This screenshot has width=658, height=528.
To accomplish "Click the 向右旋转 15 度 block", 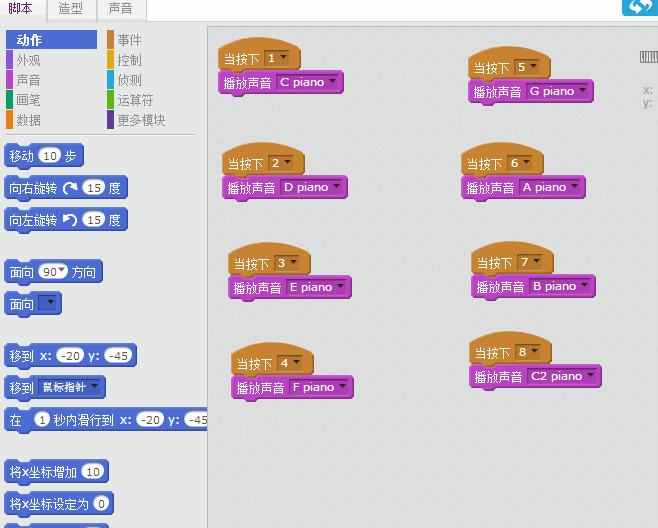I will click(x=66, y=188).
